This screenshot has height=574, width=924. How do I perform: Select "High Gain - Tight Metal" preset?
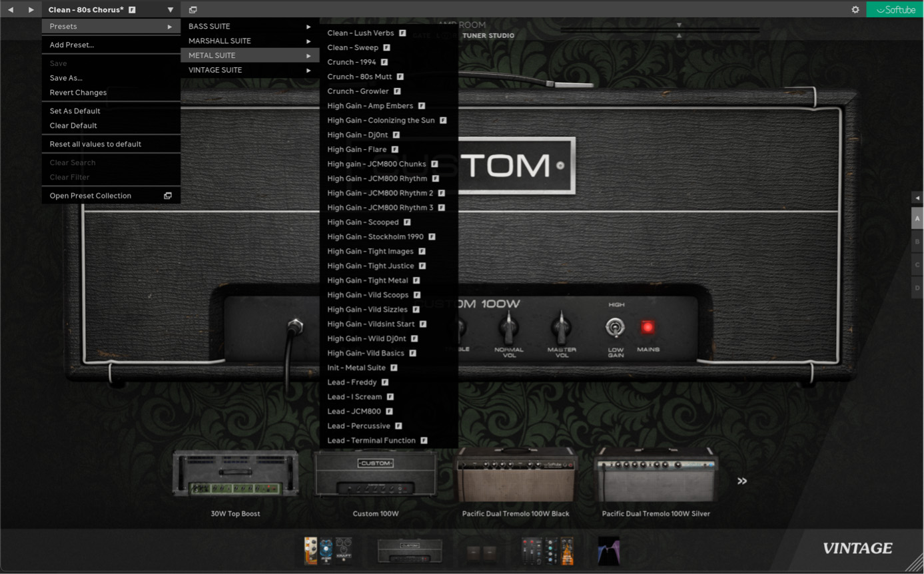[x=368, y=281]
